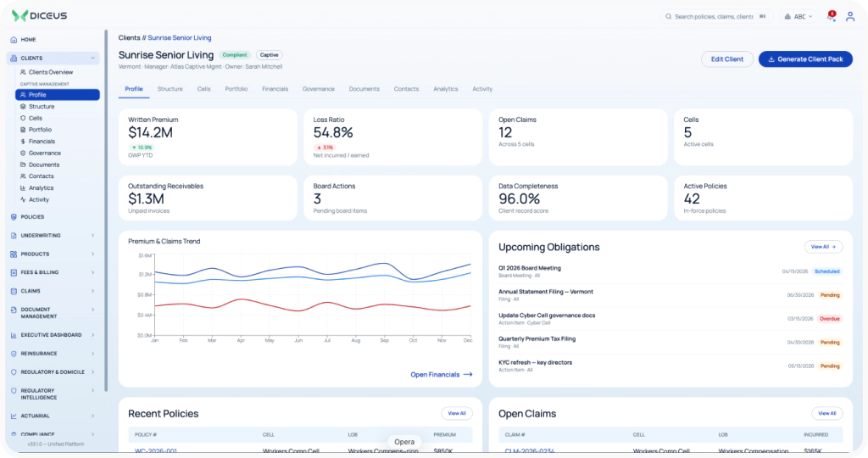Image resolution: width=868 pixels, height=458 pixels.
Task: Click the Actuarial chart icon
Action: tap(14, 416)
